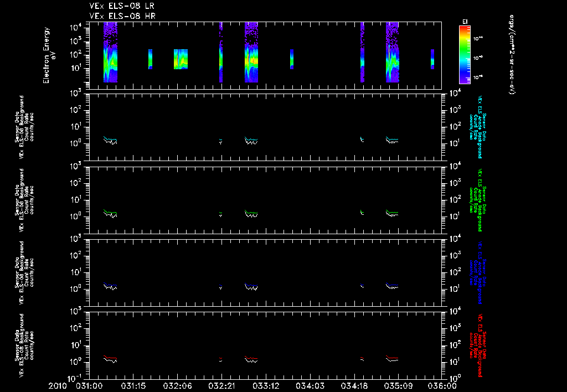Click the red 'Anode Background Count Rate' legend
This screenshot has width=567, height=392.
click(477, 345)
